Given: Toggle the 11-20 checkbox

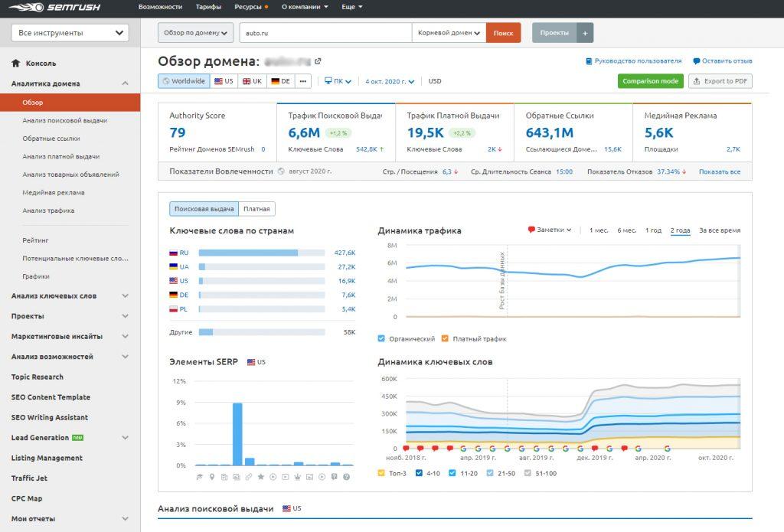Looking at the screenshot, I should (452, 473).
